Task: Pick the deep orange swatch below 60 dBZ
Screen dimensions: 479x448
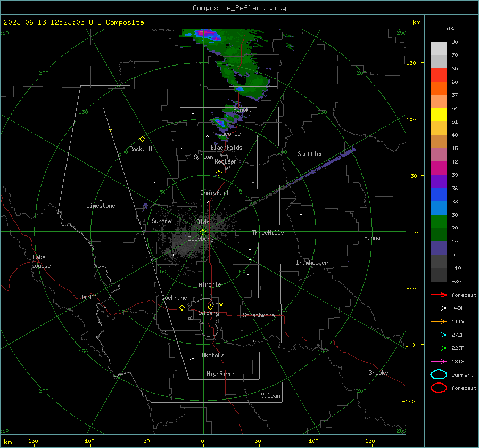Action: tap(439, 88)
